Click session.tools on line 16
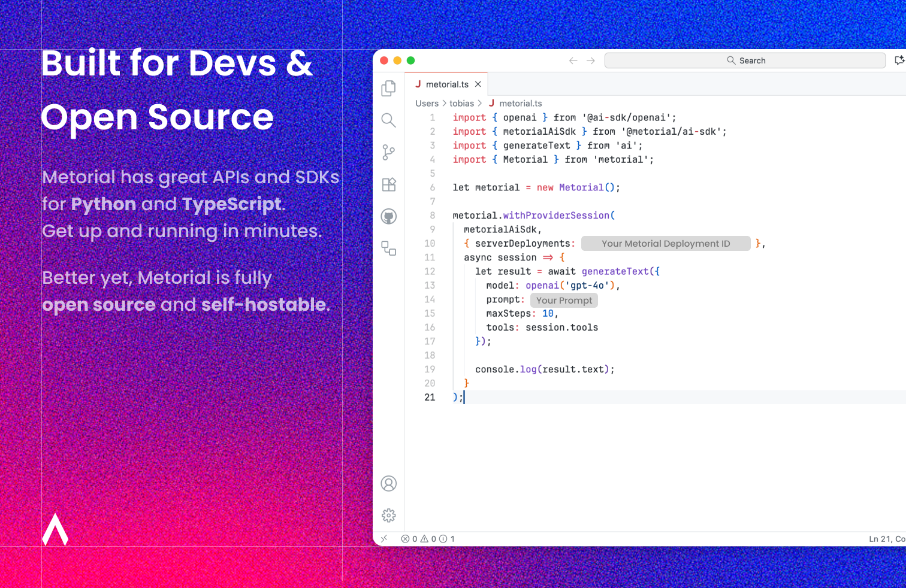Viewport: 906px width, 588px height. pyautogui.click(x=562, y=328)
